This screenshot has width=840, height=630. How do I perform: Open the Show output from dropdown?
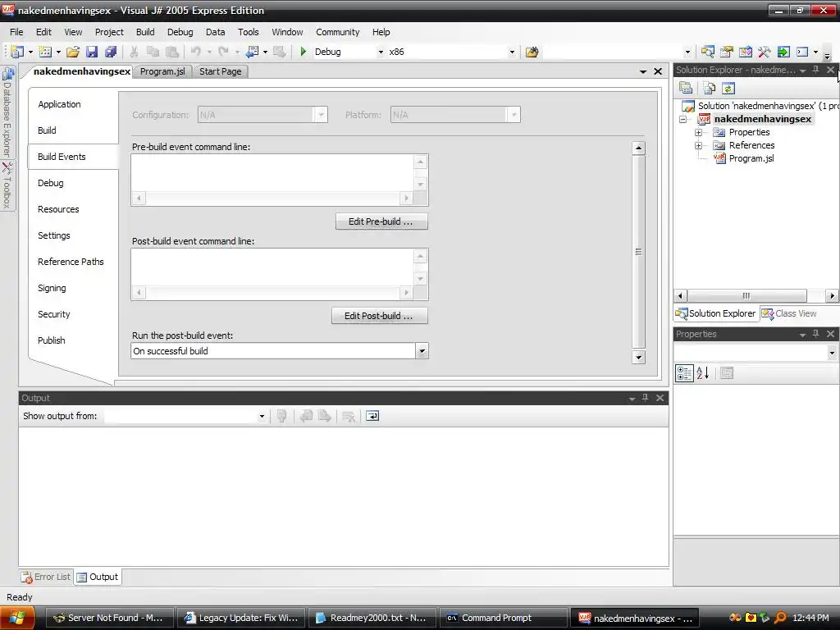(262, 416)
